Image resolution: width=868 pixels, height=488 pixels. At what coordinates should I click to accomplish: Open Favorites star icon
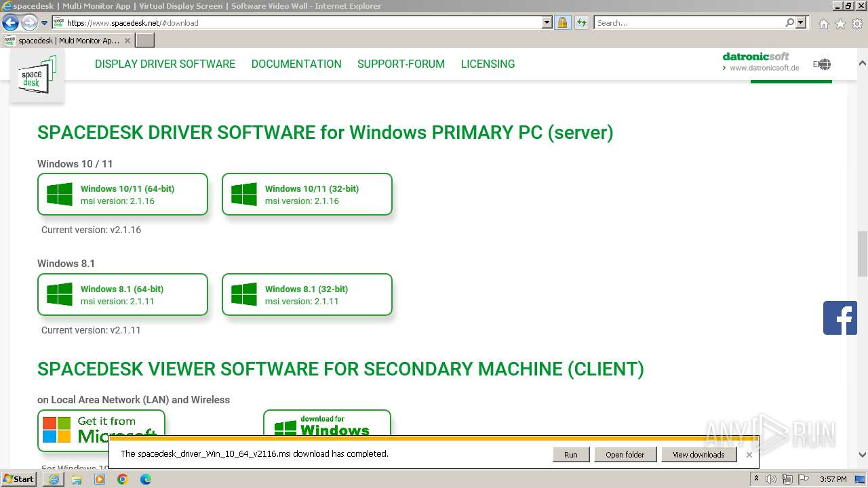coord(840,24)
